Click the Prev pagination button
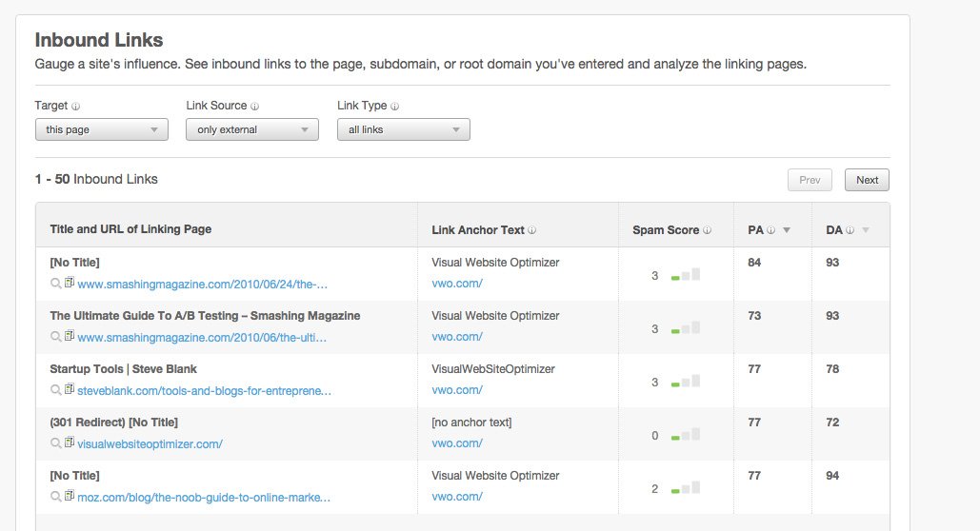The image size is (980, 531). [x=810, y=180]
